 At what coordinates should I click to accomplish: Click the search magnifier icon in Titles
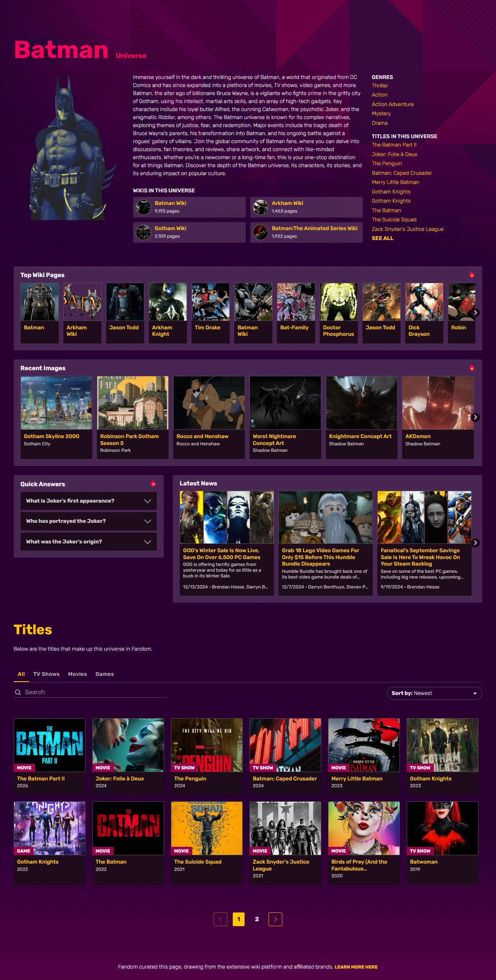[x=18, y=692]
